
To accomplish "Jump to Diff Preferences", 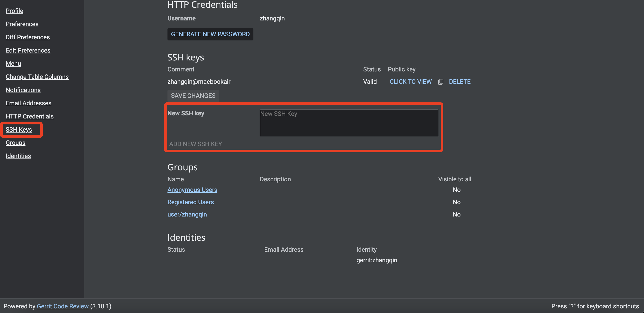I will point(28,37).
